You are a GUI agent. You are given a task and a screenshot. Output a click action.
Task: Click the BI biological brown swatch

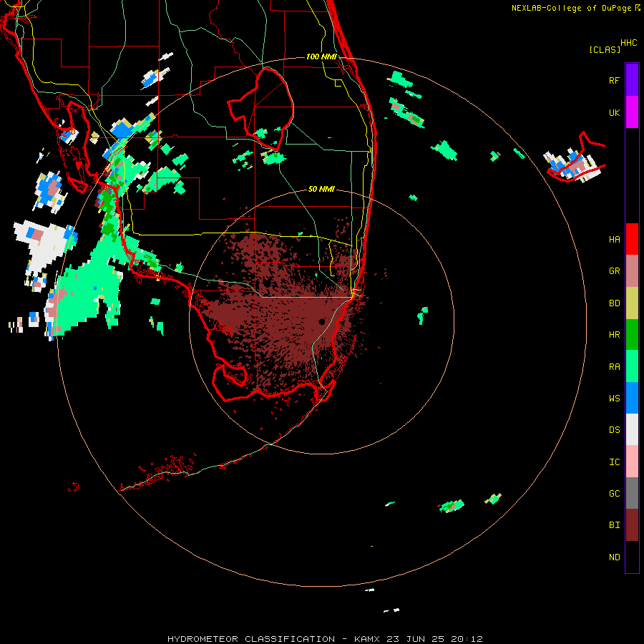pyautogui.click(x=632, y=525)
